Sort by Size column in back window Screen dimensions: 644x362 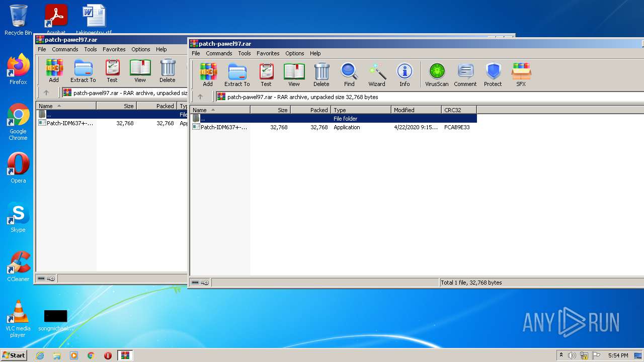click(116, 106)
